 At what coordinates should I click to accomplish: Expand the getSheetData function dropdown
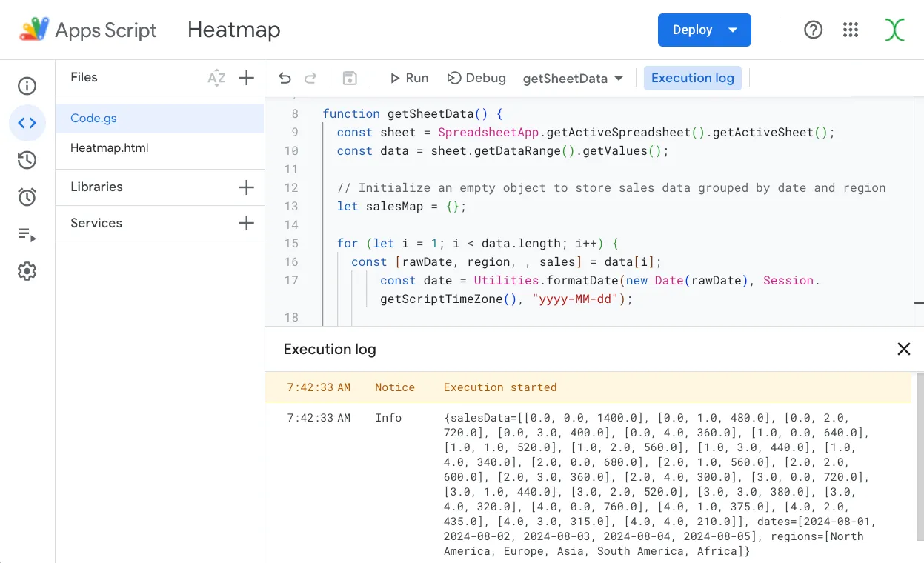point(573,79)
